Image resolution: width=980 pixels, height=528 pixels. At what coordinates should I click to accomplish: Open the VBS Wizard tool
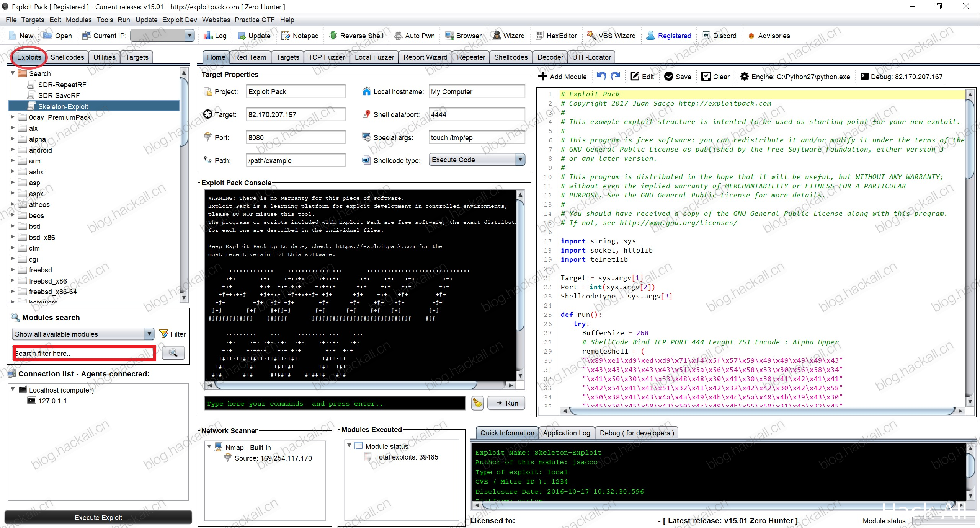591,36
